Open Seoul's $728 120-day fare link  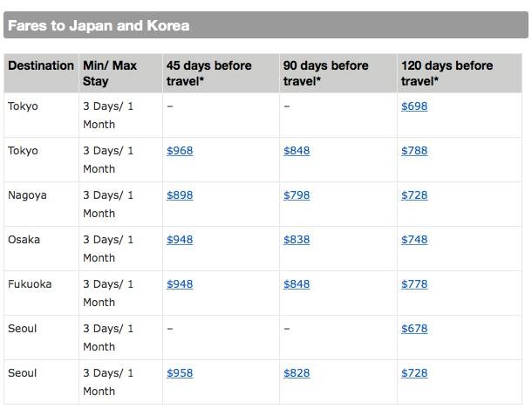(x=414, y=373)
